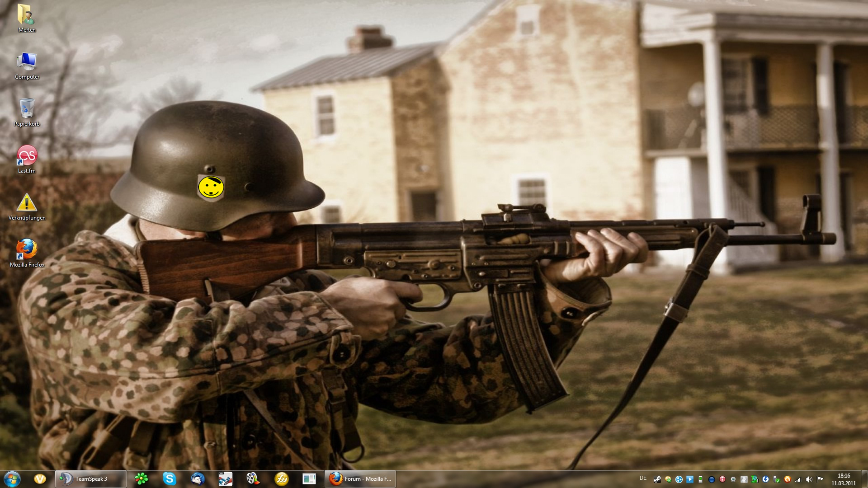
Task: Open the pinned window-layout app in taskbar
Action: (x=309, y=479)
